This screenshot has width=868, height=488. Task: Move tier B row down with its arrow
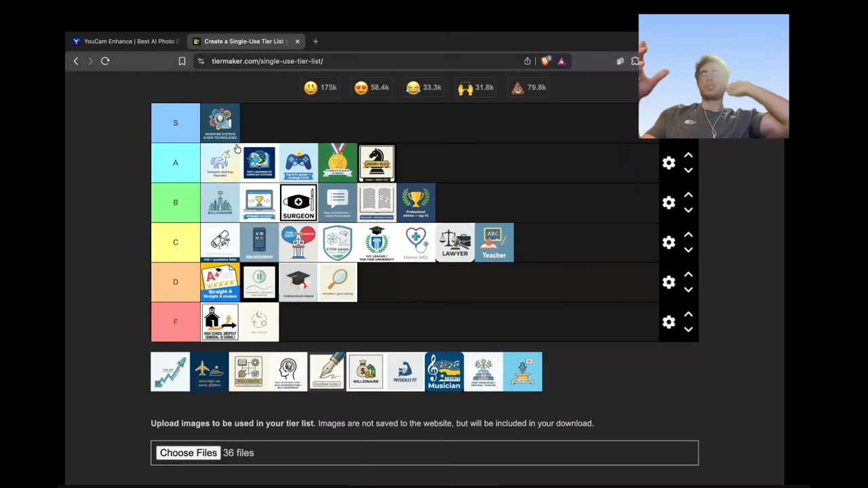688,210
